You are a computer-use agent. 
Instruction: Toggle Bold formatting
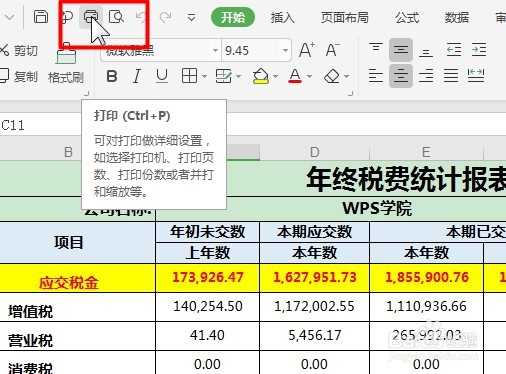pos(112,76)
